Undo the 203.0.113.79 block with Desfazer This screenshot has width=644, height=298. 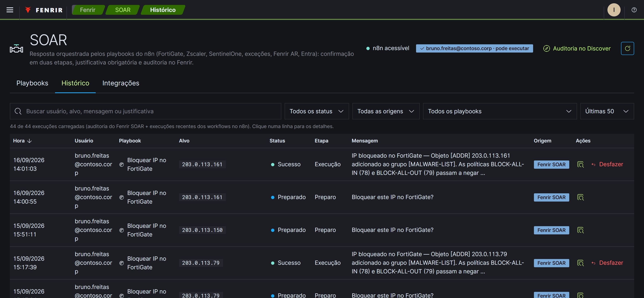(x=607, y=263)
